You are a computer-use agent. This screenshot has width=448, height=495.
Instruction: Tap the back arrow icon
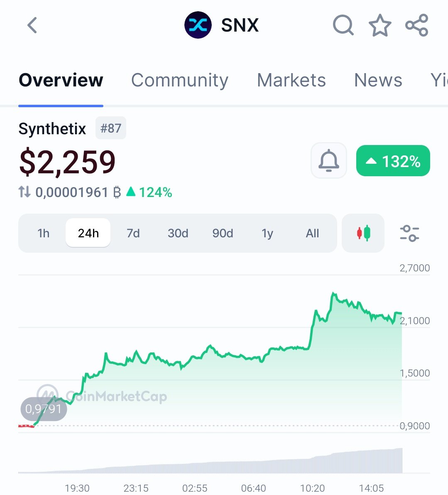32,25
